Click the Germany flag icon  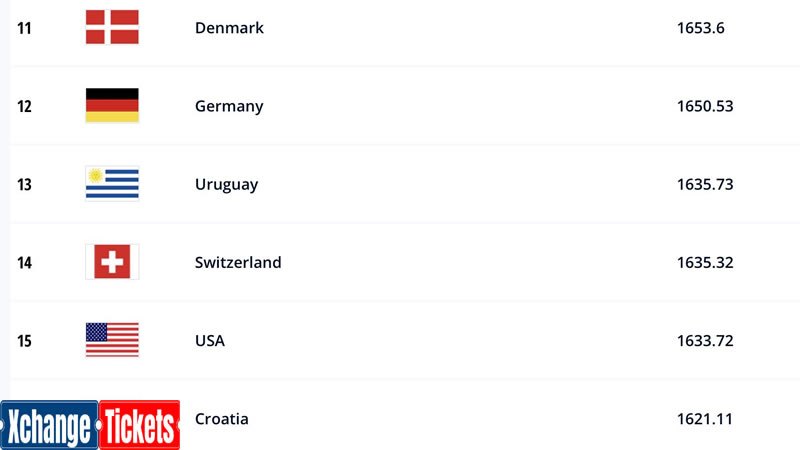[112, 106]
